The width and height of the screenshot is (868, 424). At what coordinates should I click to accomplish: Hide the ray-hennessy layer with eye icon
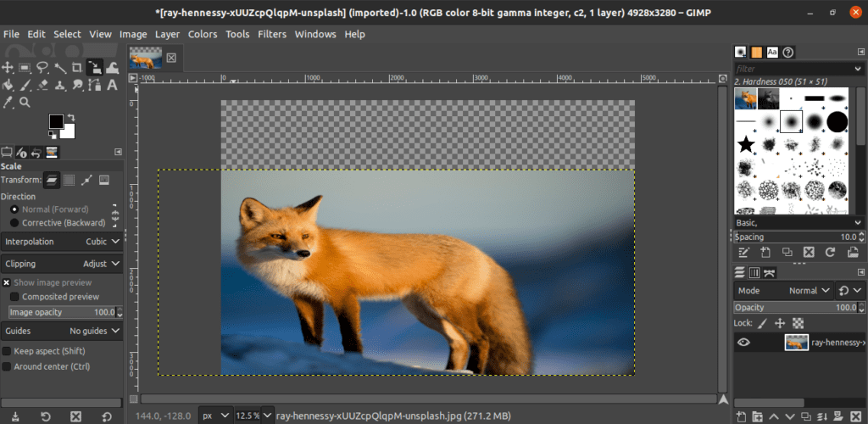coord(744,343)
